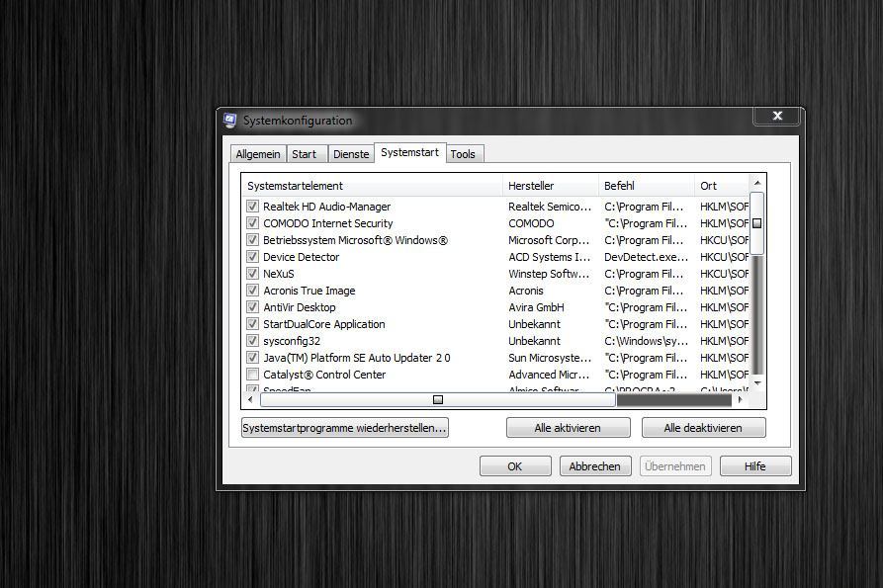Select Avira GmbH manufacturer cell

click(x=536, y=307)
